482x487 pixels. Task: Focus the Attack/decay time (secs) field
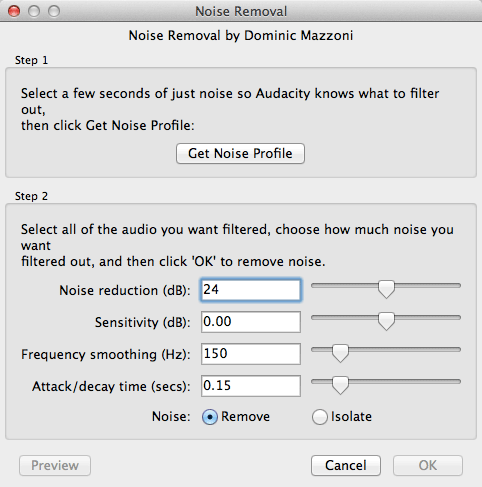pos(251,386)
